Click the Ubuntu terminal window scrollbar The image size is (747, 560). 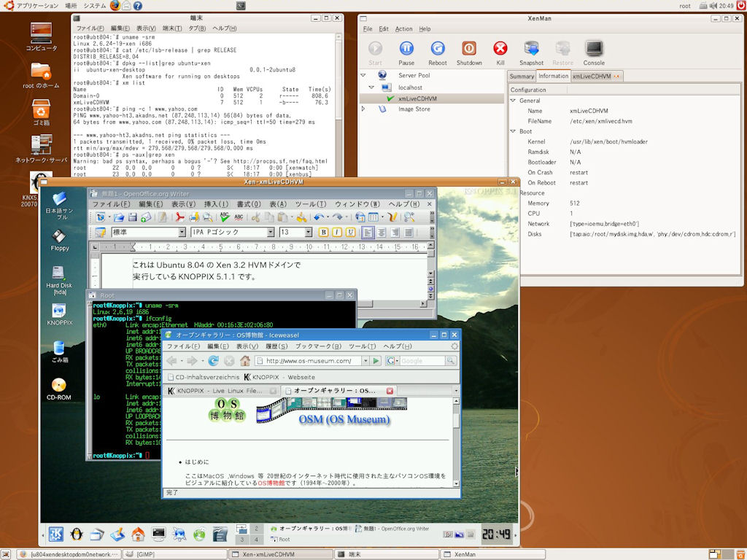pyautogui.click(x=338, y=105)
